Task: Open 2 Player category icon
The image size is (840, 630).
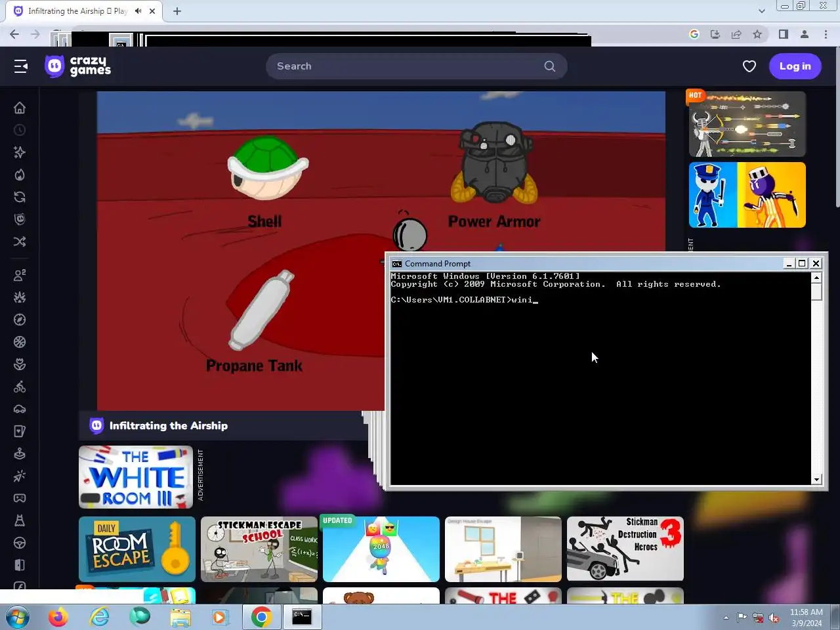Action: coord(20,275)
